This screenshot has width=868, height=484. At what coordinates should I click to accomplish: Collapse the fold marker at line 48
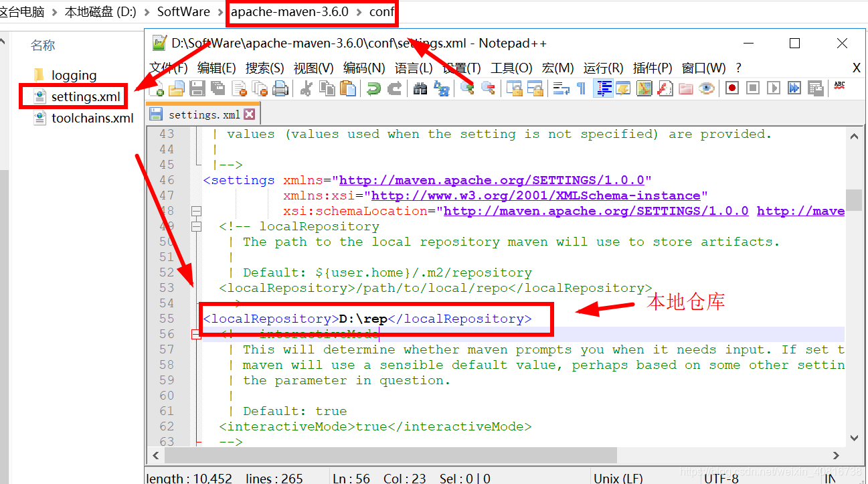(x=196, y=211)
